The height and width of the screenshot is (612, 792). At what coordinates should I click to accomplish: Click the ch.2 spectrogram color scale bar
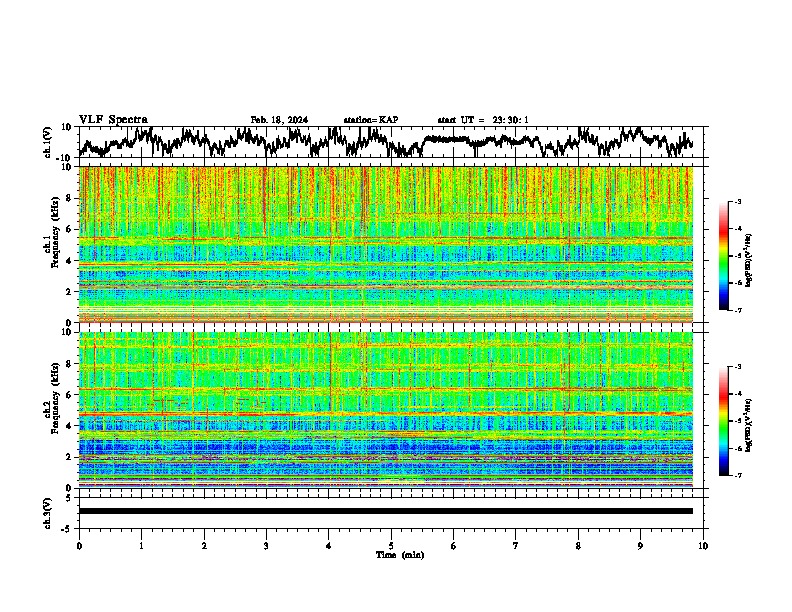click(x=723, y=421)
